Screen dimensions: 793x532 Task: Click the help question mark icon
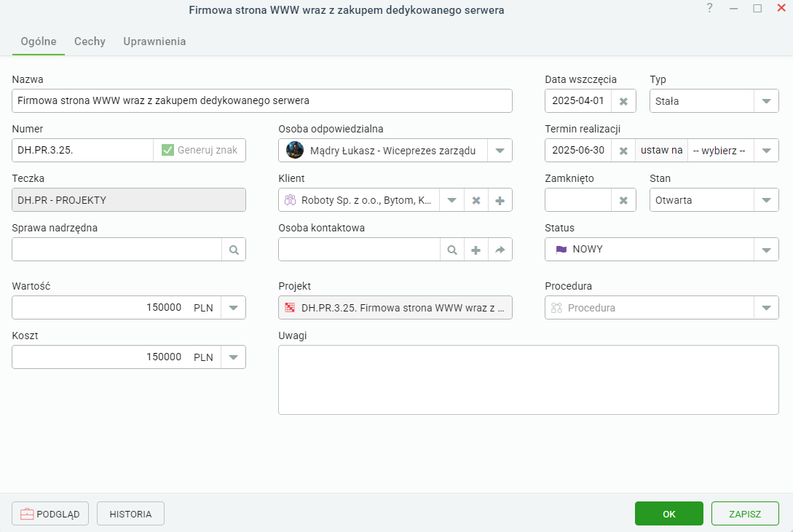[709, 8]
